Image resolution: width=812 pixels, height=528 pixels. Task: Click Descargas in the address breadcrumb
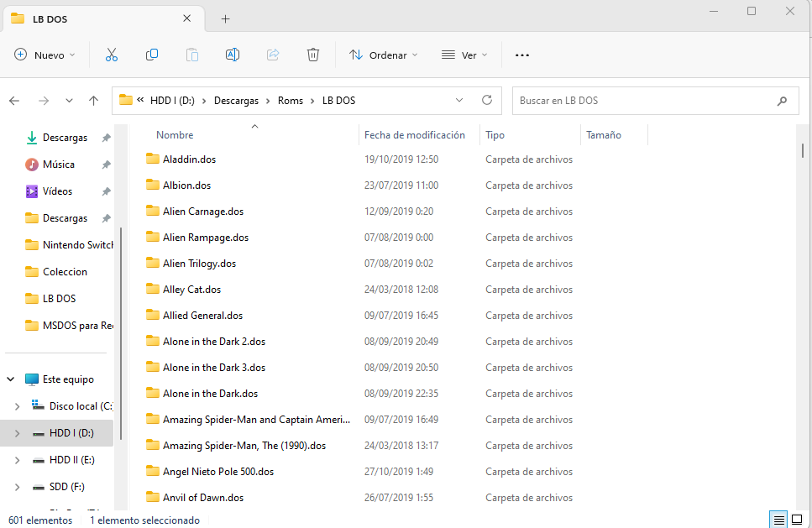(236, 101)
